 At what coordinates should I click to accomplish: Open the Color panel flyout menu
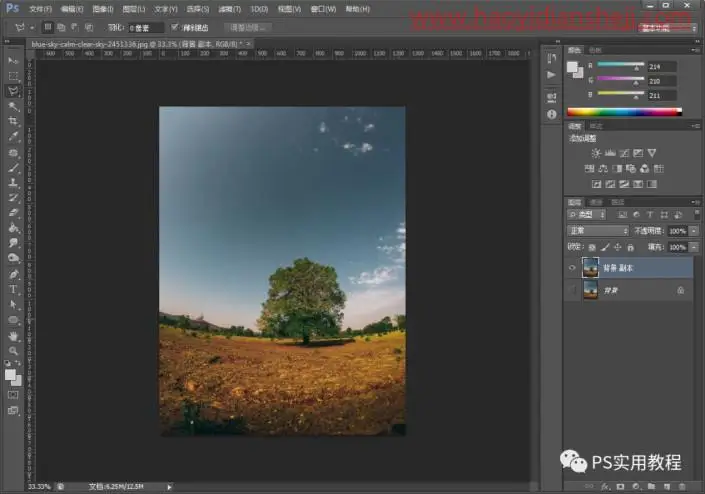coord(695,50)
